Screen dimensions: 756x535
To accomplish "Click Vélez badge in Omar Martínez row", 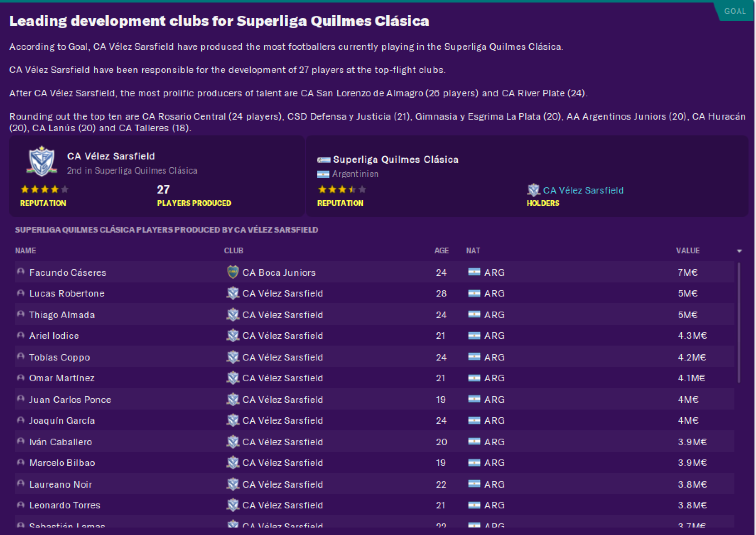I will click(233, 378).
